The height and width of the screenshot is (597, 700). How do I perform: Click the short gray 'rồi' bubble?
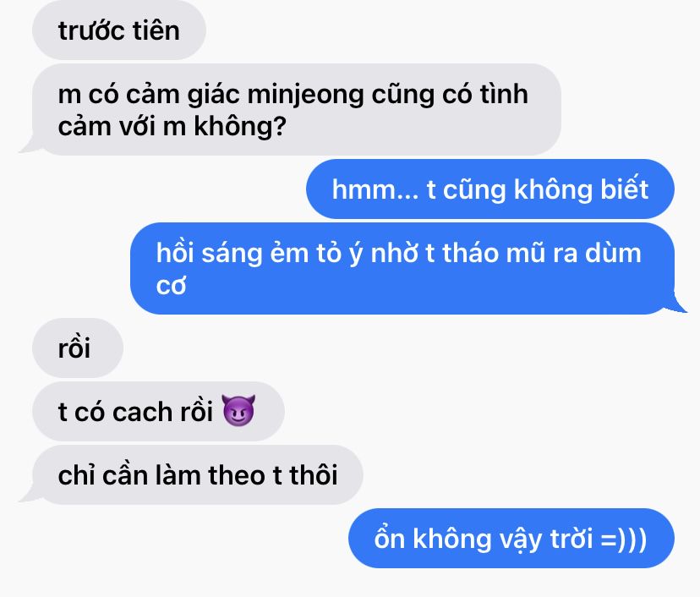tap(78, 348)
